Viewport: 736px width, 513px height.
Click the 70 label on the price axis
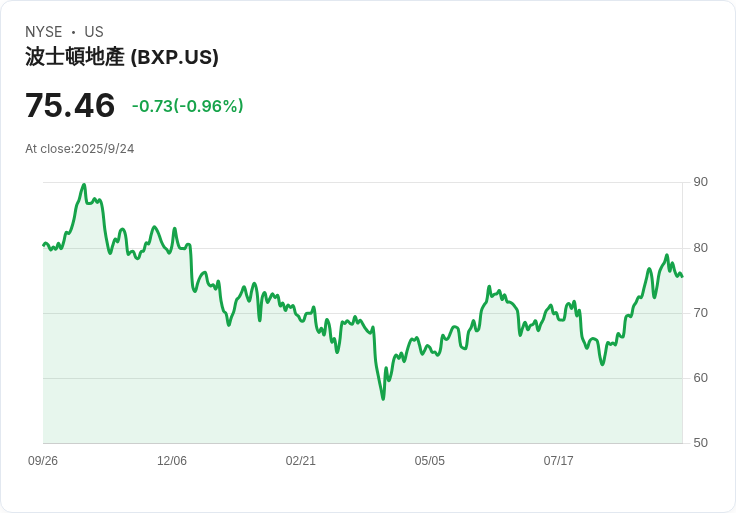(x=700, y=313)
